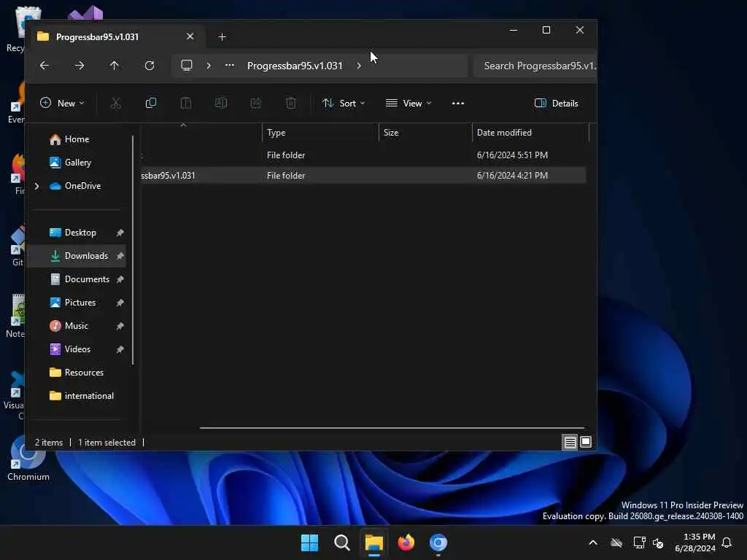
Task: Click the This PC monitor icon in address bar
Action: (x=187, y=65)
